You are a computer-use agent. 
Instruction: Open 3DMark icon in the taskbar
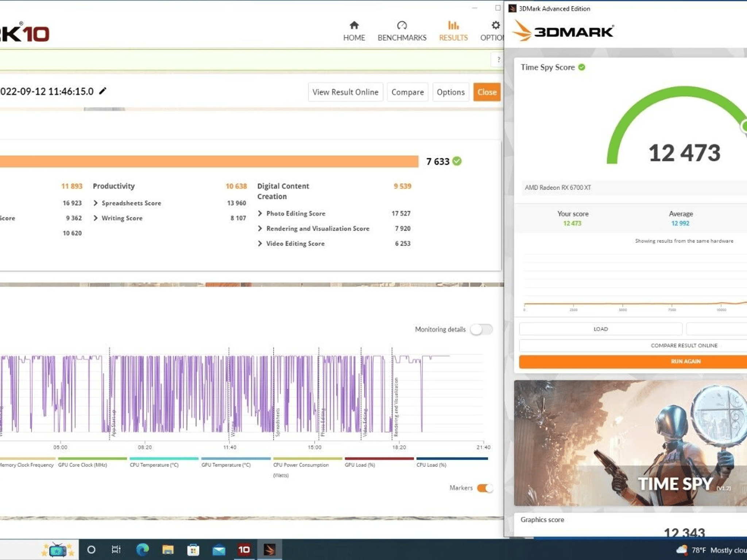(270, 549)
